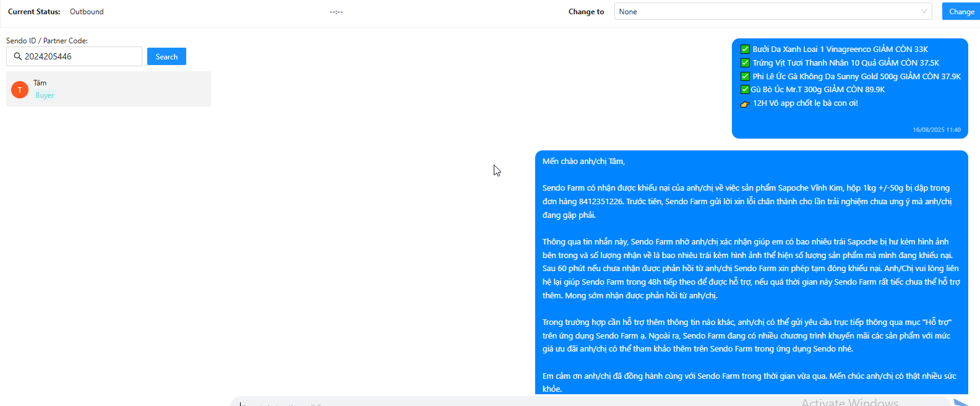Click the "Change to" label
980x406 pixels.
586,12
